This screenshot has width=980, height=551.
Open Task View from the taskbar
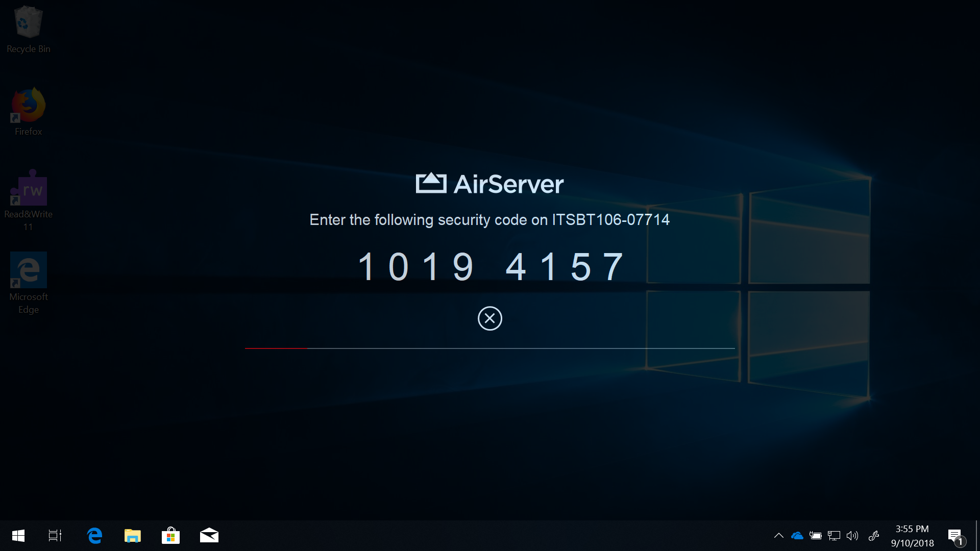[x=55, y=536]
